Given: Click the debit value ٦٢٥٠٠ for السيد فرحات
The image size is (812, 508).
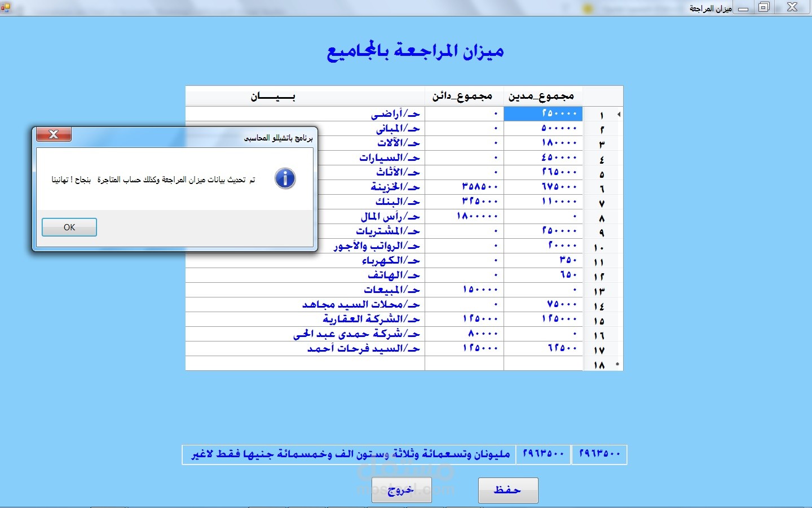Looking at the screenshot, I should coord(543,349).
